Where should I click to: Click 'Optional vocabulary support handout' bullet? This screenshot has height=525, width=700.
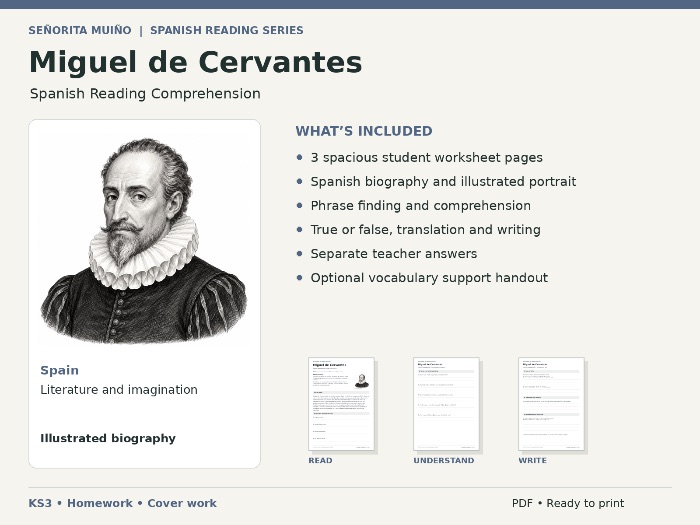point(429,278)
